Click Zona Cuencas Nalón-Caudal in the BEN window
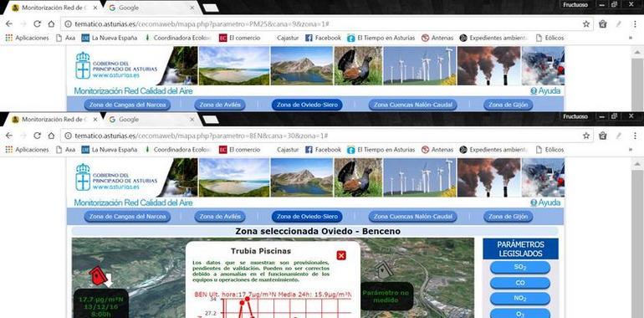The image size is (644, 318). (x=412, y=217)
